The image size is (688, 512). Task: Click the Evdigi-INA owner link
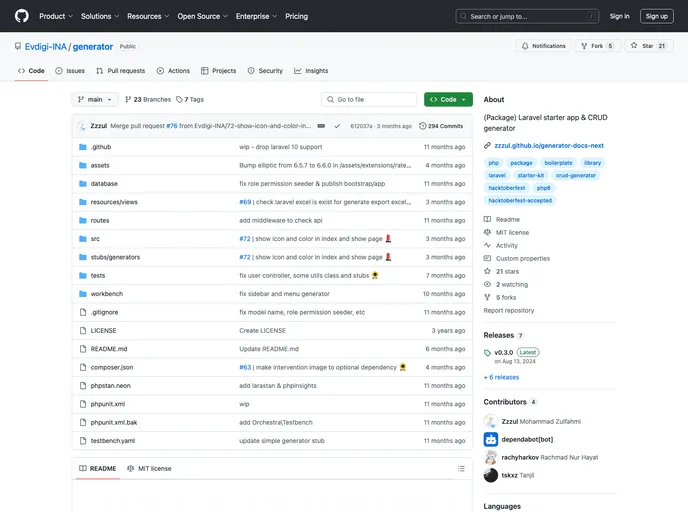tap(46, 47)
